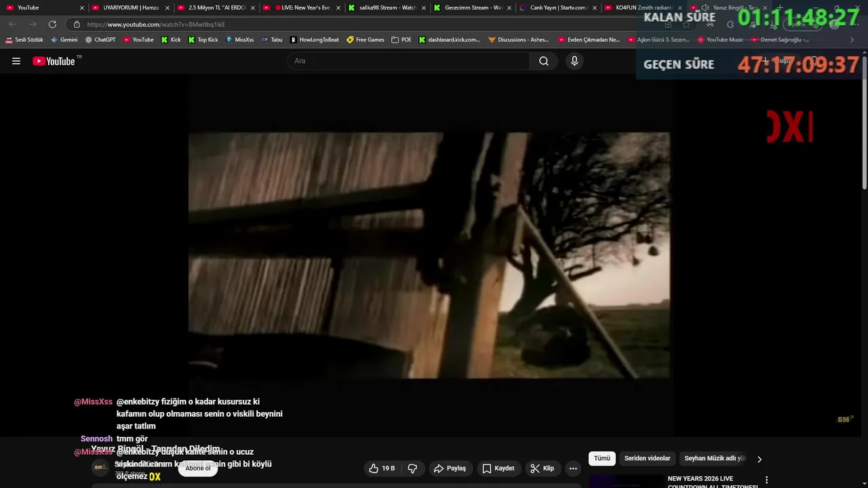The image size is (868, 488).
Task: Close the first YouTube browser tab
Action: pyautogui.click(x=82, y=8)
